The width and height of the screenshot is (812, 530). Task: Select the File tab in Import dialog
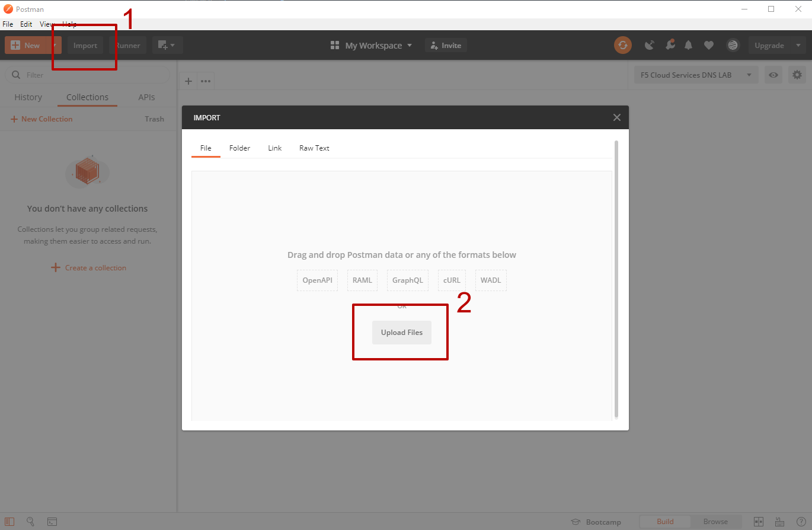coord(206,148)
